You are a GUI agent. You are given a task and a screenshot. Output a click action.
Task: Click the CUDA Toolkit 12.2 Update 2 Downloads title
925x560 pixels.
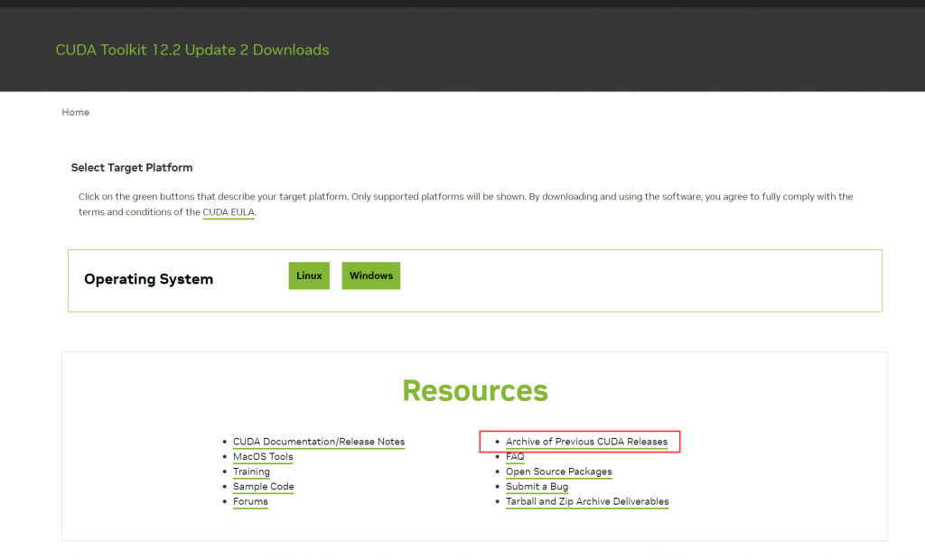click(192, 50)
